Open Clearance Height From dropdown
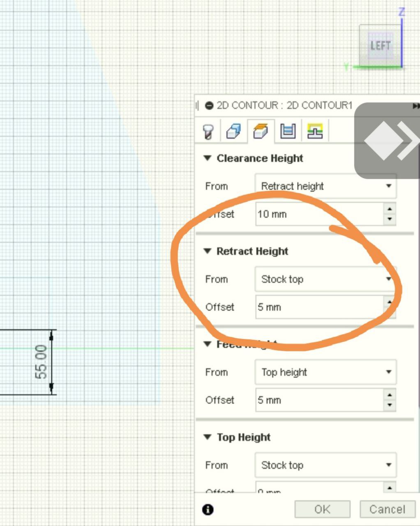This screenshot has width=420, height=526. pyautogui.click(x=326, y=186)
